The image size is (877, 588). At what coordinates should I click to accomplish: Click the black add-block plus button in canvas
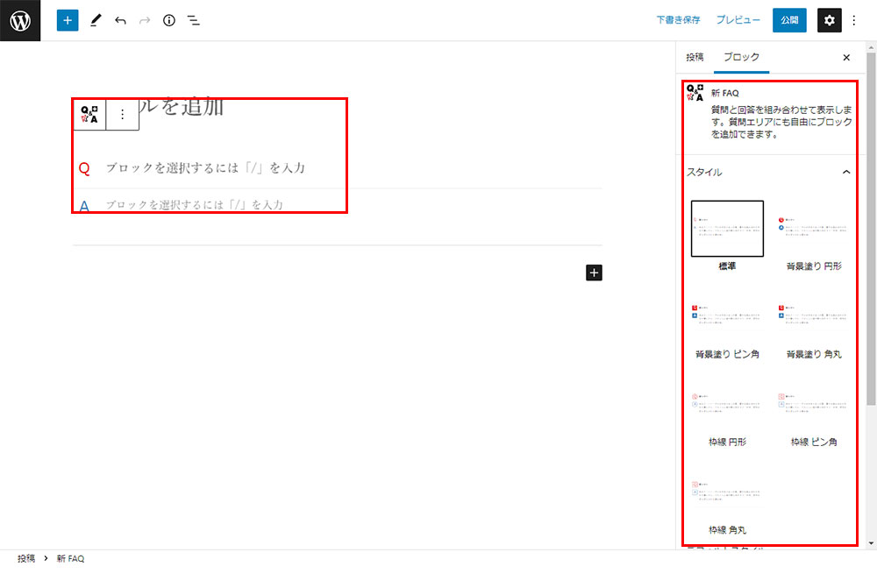(x=594, y=273)
